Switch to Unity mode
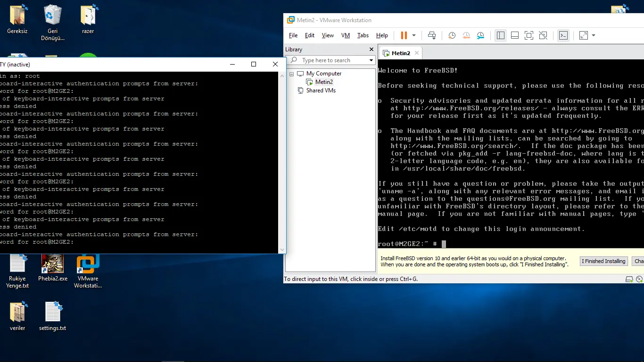The width and height of the screenshot is (644, 362). coord(543,35)
